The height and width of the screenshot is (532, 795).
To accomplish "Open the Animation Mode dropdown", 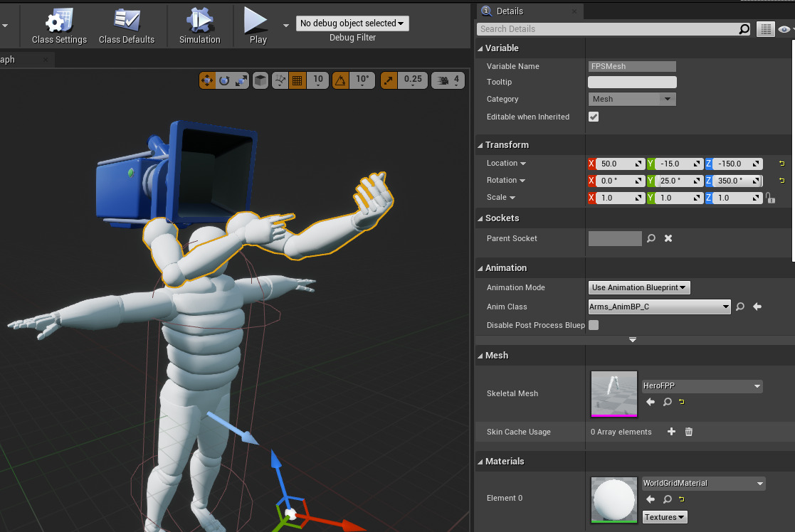I will (x=639, y=287).
